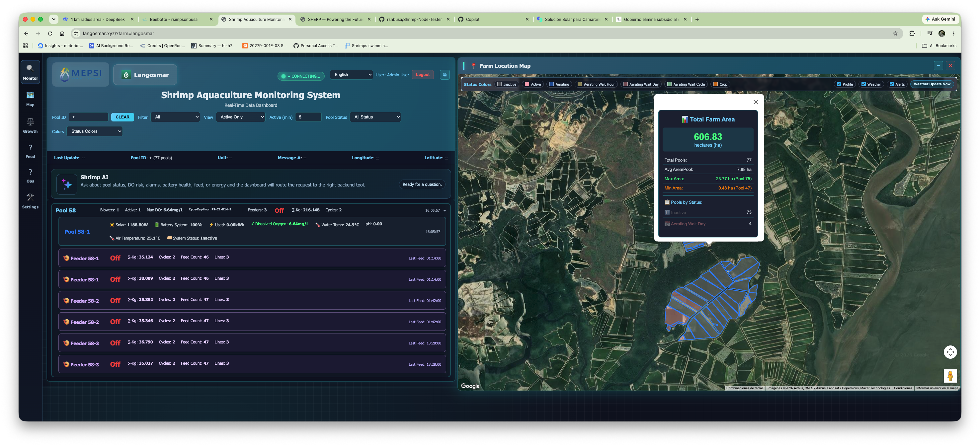Click the CLEAR button
Screen dimensions: 980x446
(x=122, y=117)
